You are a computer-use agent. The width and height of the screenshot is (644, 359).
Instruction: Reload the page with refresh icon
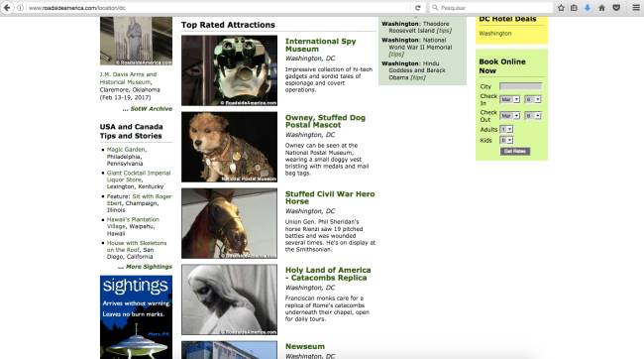pyautogui.click(x=418, y=8)
